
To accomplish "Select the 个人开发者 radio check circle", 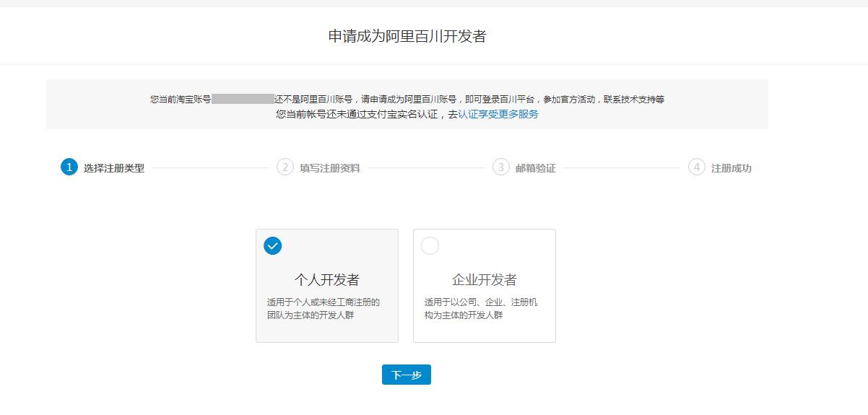I will pyautogui.click(x=273, y=246).
